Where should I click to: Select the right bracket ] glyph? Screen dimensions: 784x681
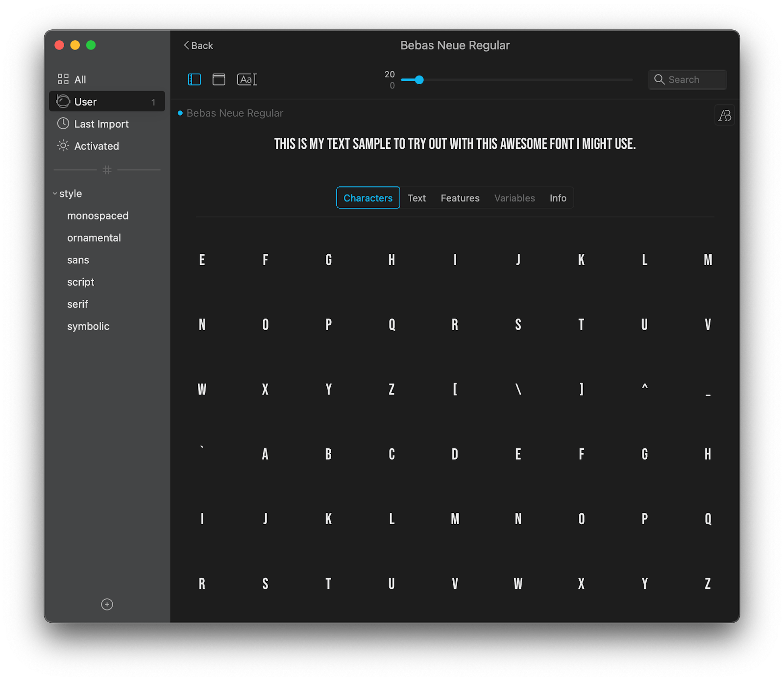(x=582, y=389)
